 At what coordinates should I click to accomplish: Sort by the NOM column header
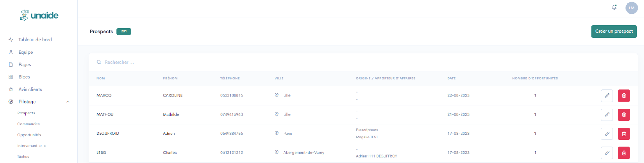100,79
